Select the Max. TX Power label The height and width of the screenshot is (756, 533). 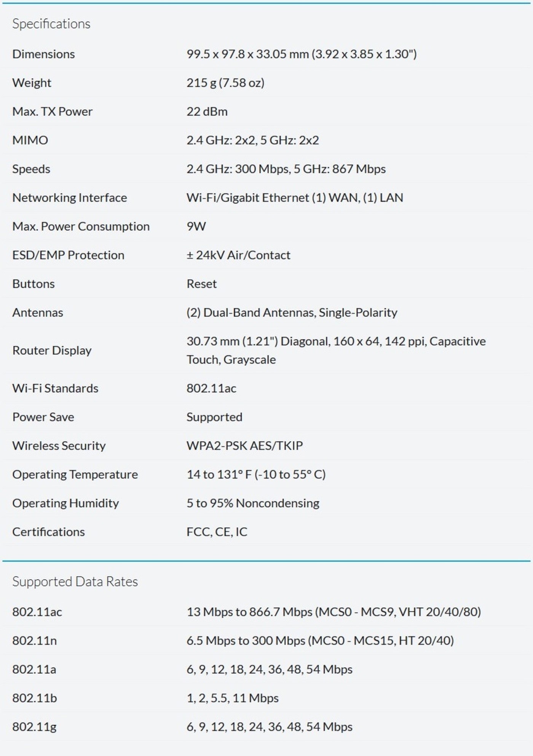[52, 112]
